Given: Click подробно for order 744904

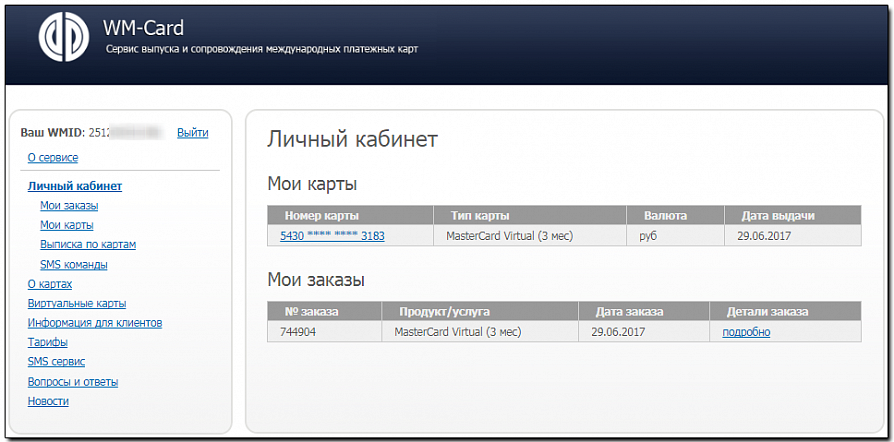Looking at the screenshot, I should pos(746,332).
